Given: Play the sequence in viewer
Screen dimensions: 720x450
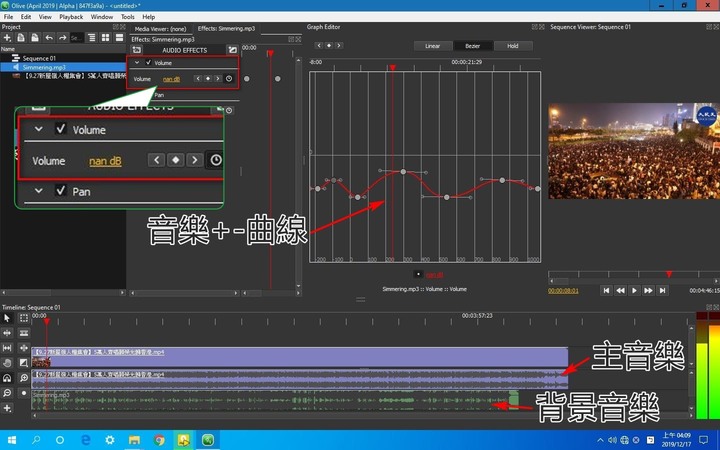Looking at the screenshot, I should [635, 290].
